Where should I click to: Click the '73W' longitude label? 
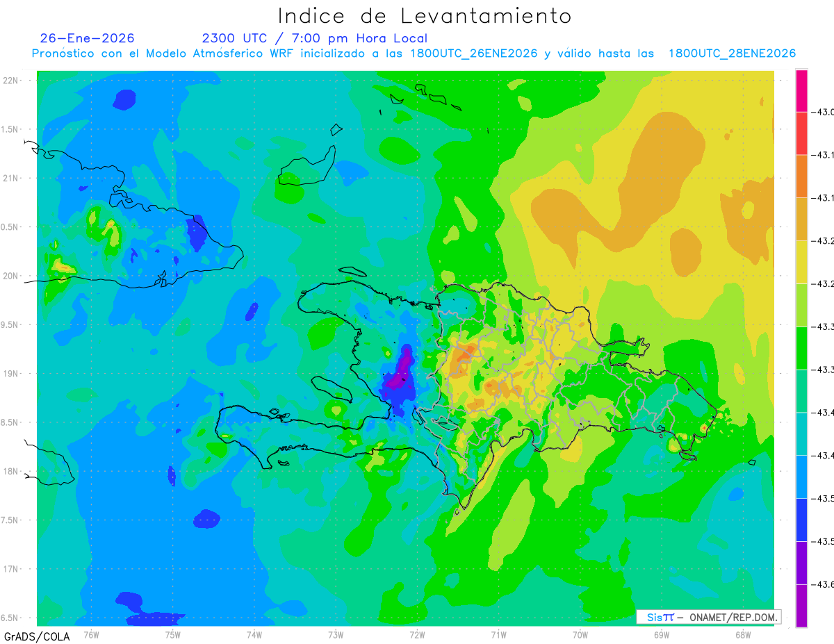click(x=336, y=635)
